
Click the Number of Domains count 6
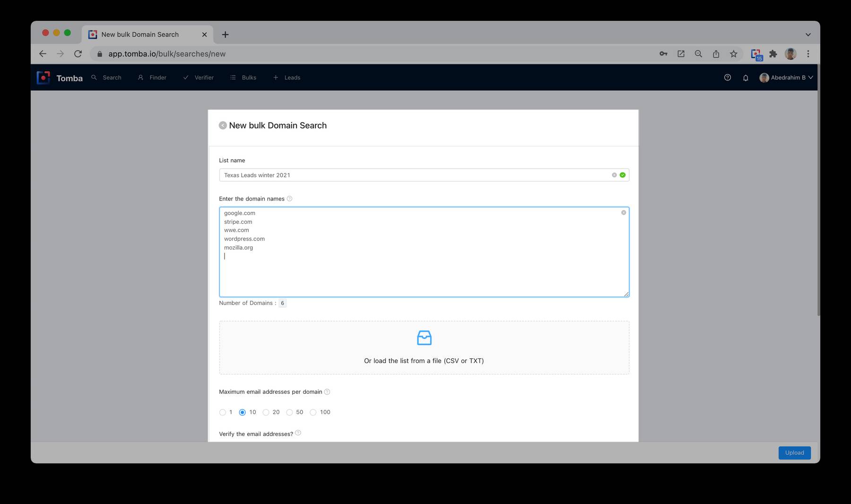(x=282, y=303)
